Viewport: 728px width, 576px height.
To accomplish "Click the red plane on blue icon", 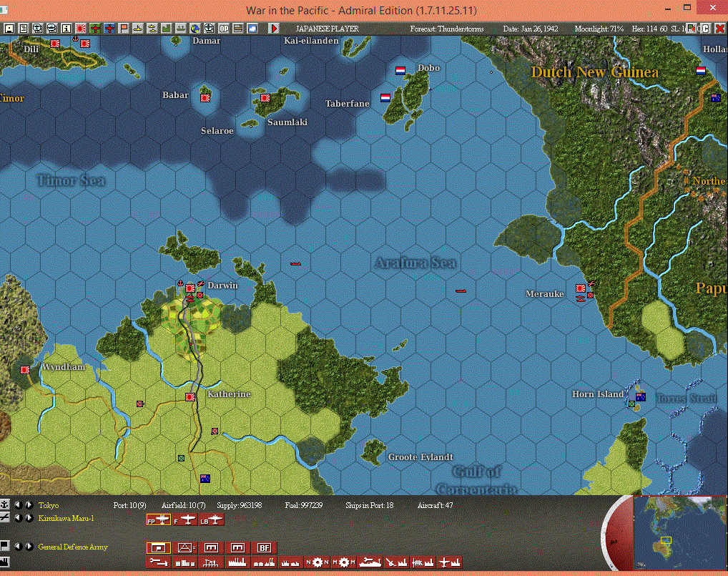I will 109,29.
